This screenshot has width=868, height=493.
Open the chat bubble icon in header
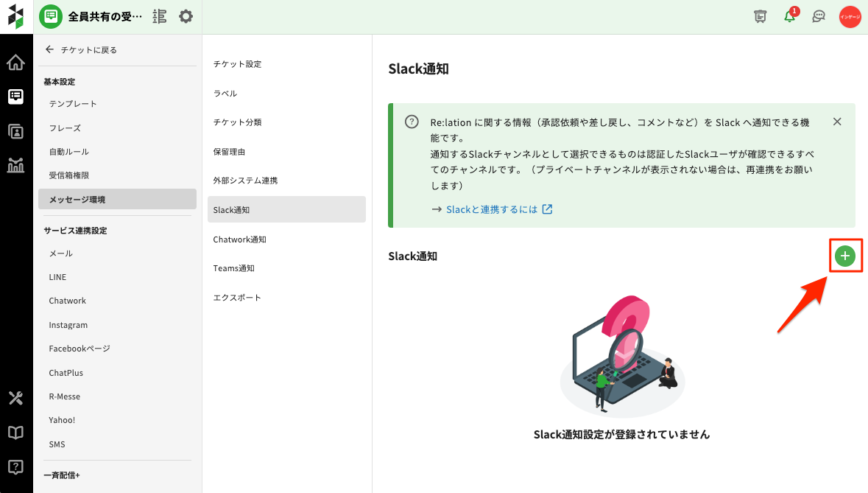coord(819,16)
